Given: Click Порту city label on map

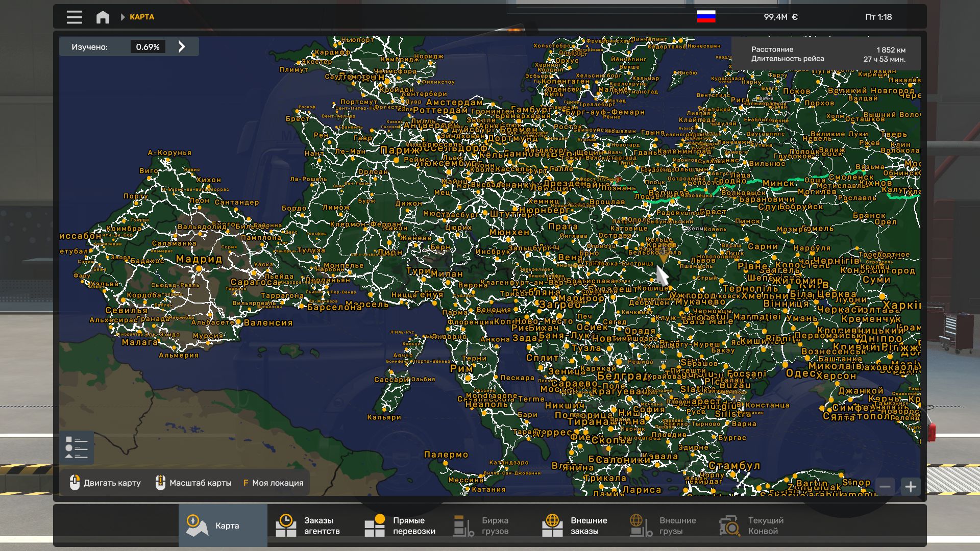Looking at the screenshot, I should (136, 196).
